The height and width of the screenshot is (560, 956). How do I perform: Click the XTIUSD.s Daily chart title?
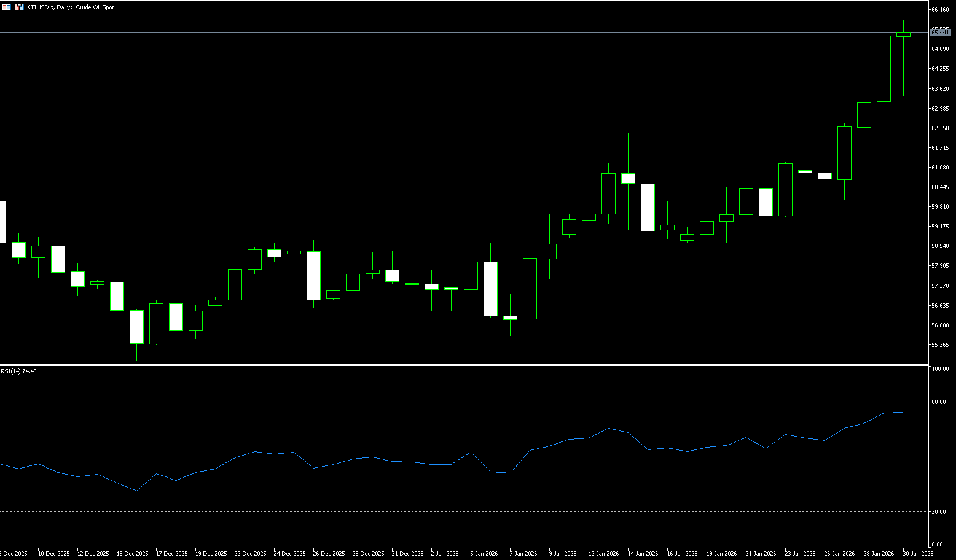click(x=71, y=7)
